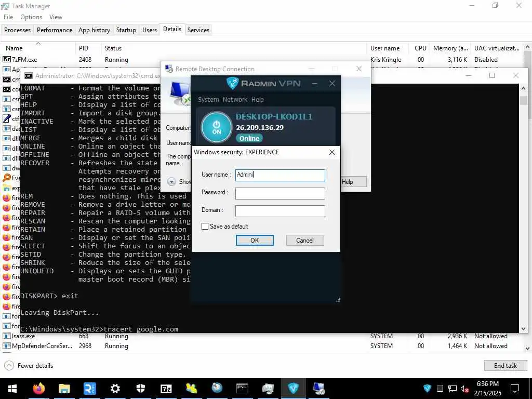
Task: Click the IP address 26.209.136.29
Action: (x=260, y=128)
